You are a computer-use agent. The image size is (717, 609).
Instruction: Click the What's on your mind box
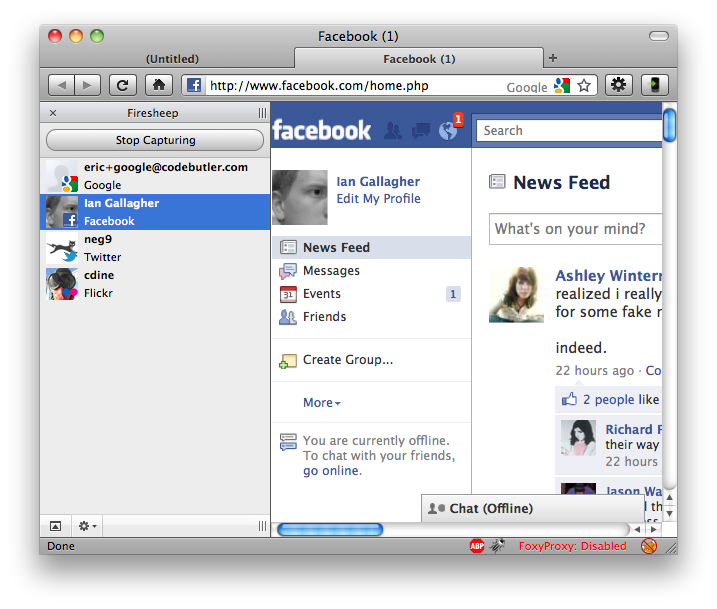(575, 229)
